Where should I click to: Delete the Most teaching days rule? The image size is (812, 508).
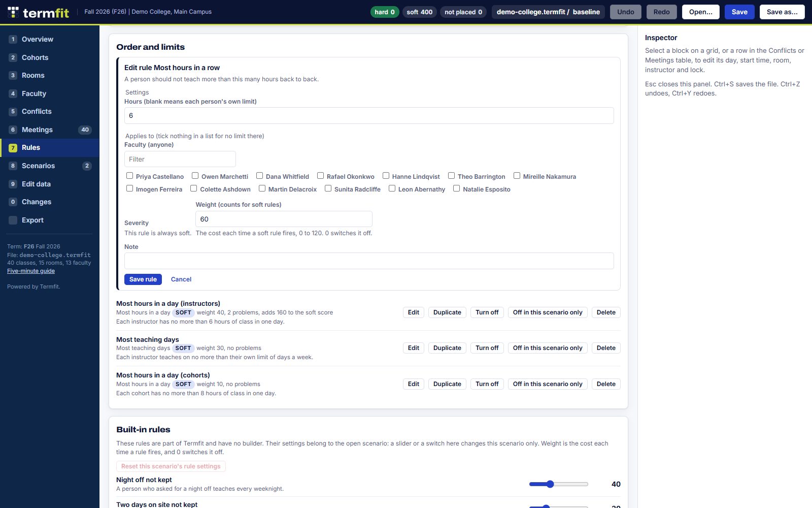point(606,348)
